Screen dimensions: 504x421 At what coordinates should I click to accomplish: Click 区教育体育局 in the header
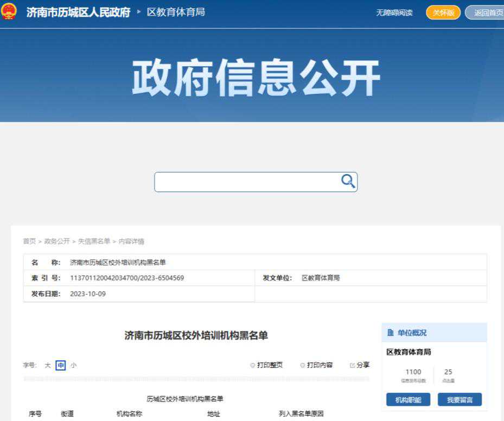click(176, 12)
